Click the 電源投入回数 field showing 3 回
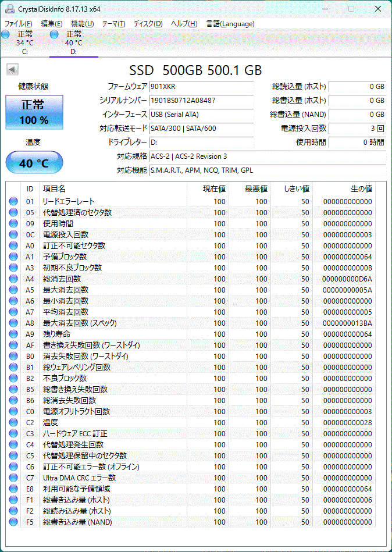This screenshot has width=392, height=552. pos(357,129)
